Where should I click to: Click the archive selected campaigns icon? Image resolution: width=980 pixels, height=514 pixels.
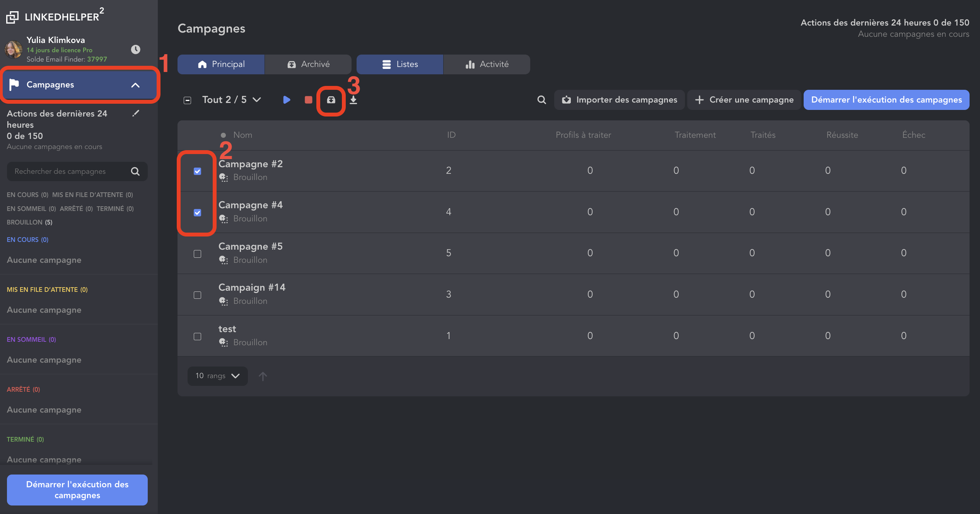point(331,100)
